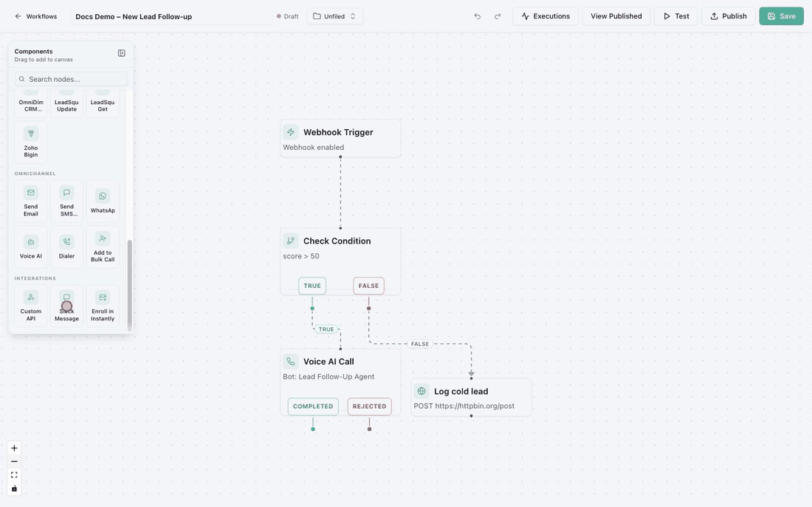Select the Webhook Trigger node

(340, 138)
